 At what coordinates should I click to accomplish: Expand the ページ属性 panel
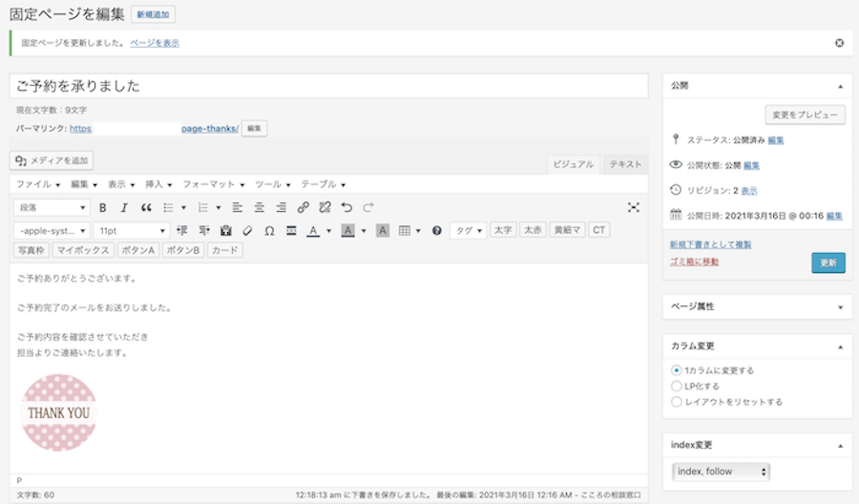[x=840, y=307]
